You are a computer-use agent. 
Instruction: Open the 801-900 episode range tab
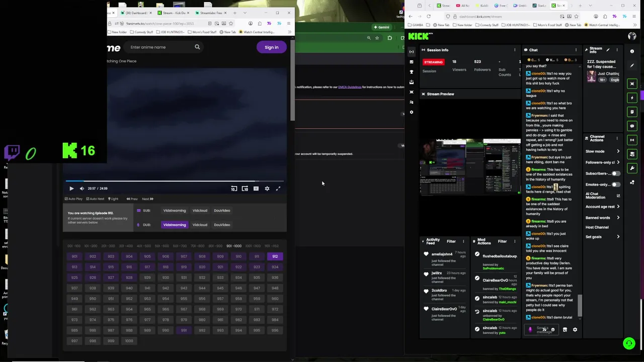[x=215, y=246]
